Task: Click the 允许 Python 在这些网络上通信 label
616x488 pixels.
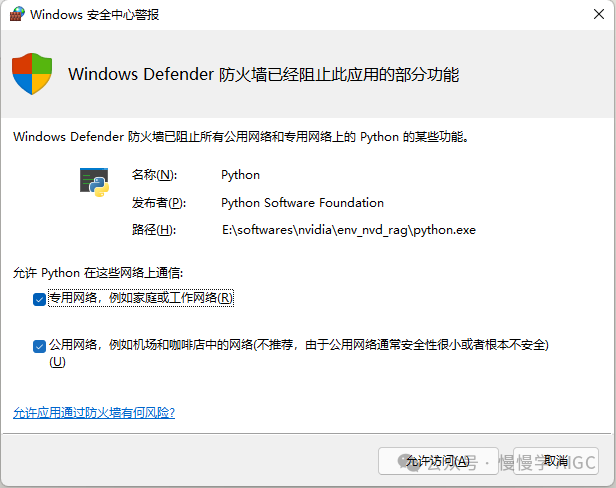Action: pos(98,271)
